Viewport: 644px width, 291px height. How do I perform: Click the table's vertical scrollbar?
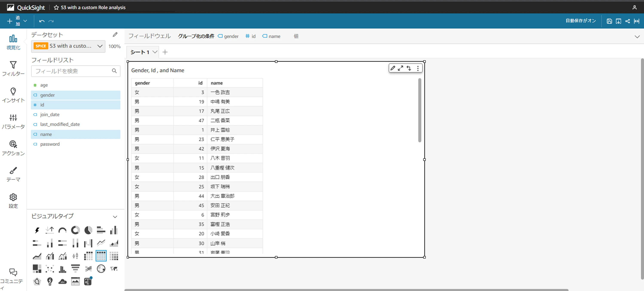[419, 110]
